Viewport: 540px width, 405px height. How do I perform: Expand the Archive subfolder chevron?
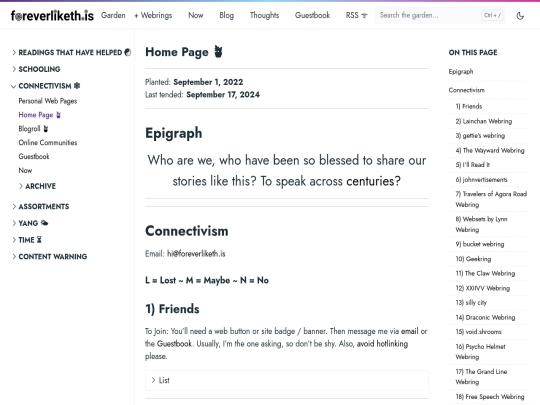tap(21, 186)
